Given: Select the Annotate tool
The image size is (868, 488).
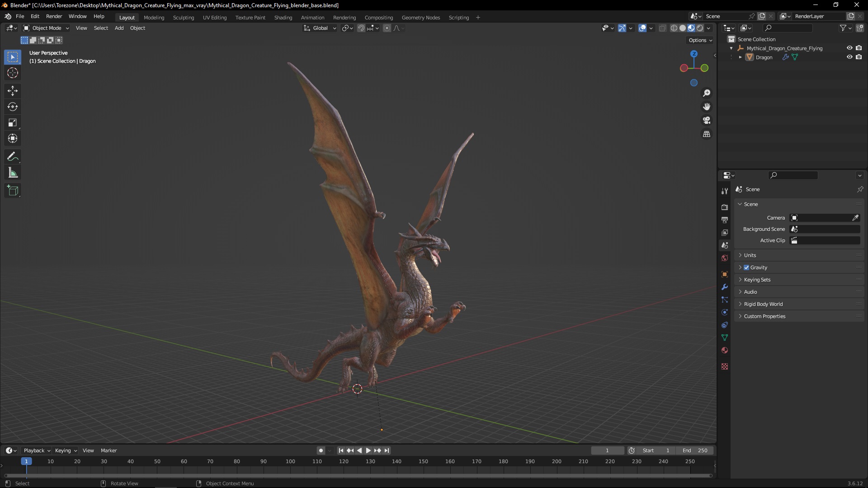Looking at the screenshot, I should pos(13,157).
